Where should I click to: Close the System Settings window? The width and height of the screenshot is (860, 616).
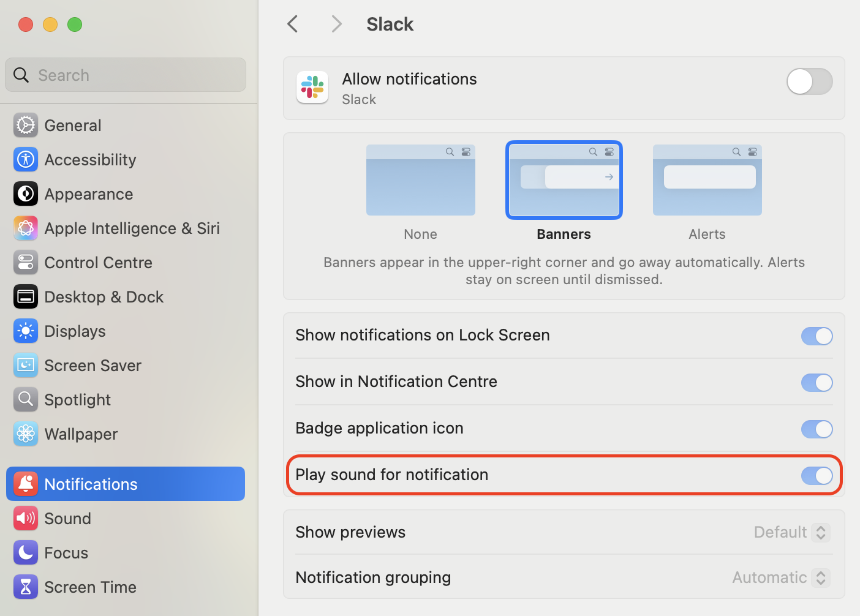click(x=26, y=24)
